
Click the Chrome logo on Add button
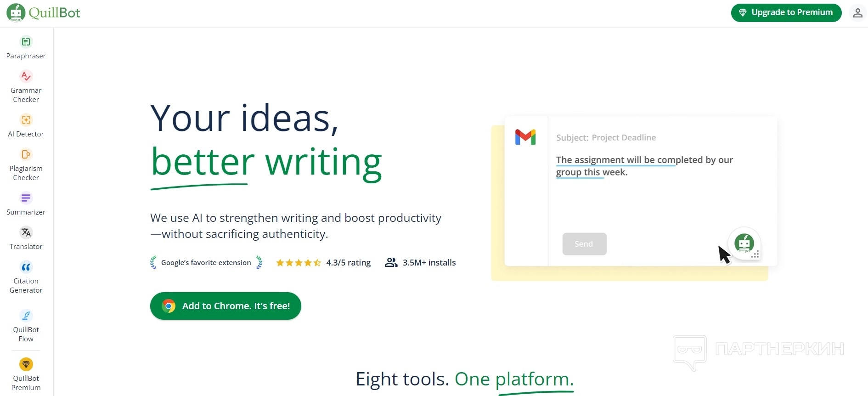tap(169, 306)
